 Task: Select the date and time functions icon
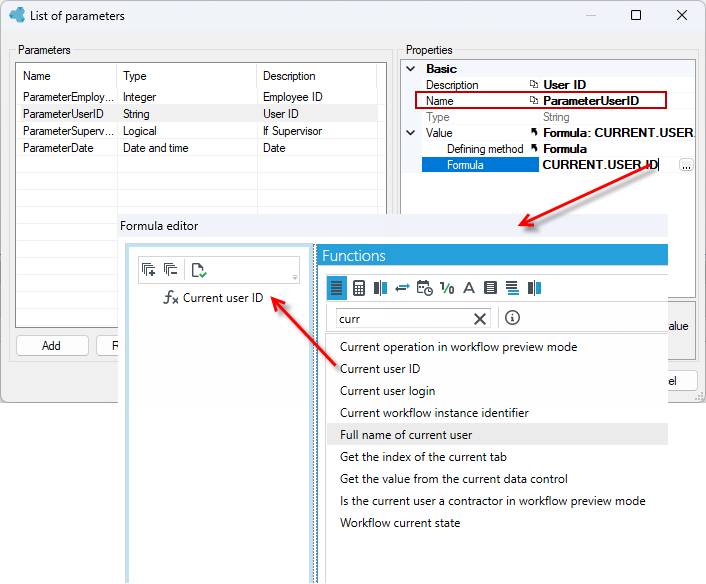[425, 288]
